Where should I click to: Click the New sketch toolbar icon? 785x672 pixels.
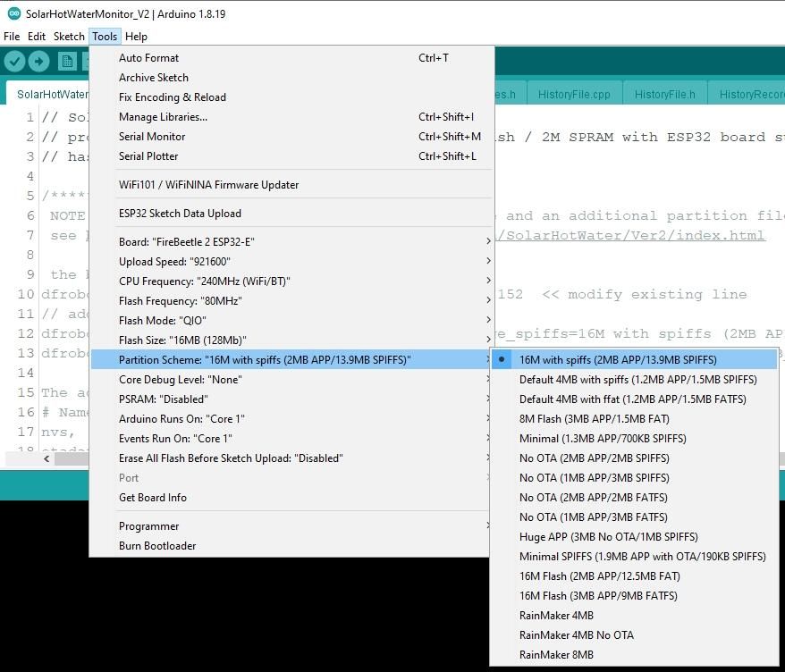point(67,62)
